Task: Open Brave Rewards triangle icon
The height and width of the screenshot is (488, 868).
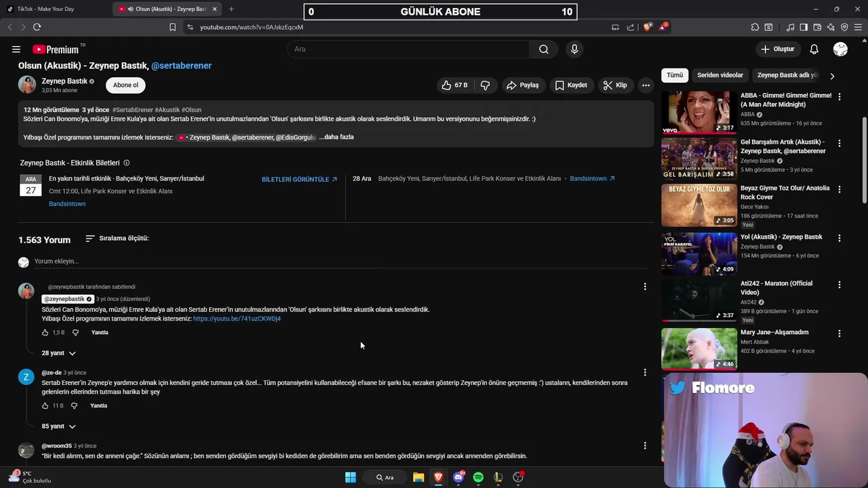Action: [x=663, y=27]
